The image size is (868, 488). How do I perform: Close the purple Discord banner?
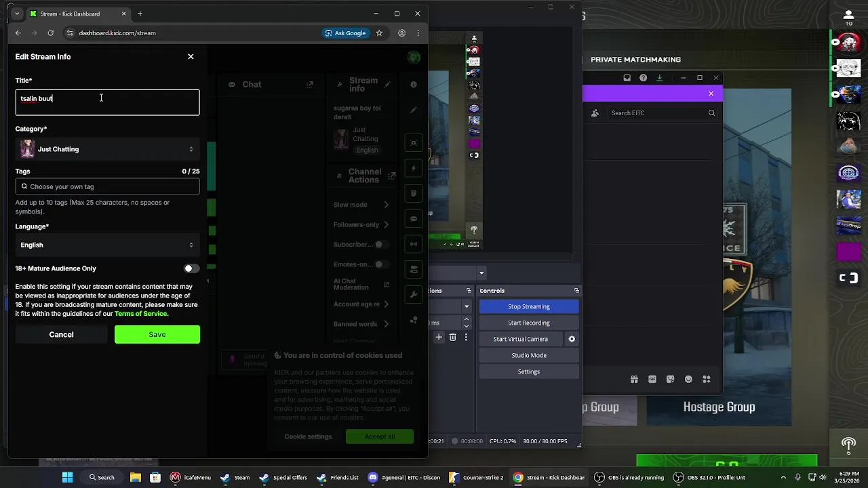[711, 94]
